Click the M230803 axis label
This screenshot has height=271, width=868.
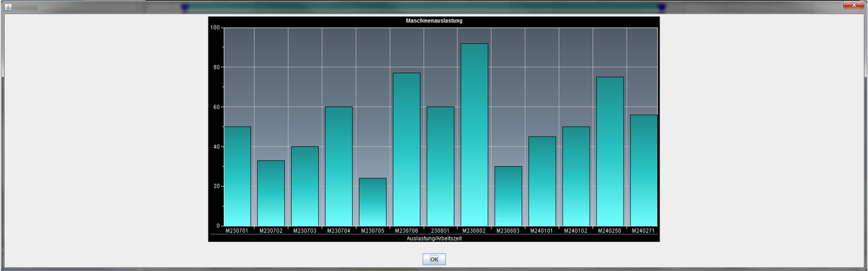[x=509, y=231]
